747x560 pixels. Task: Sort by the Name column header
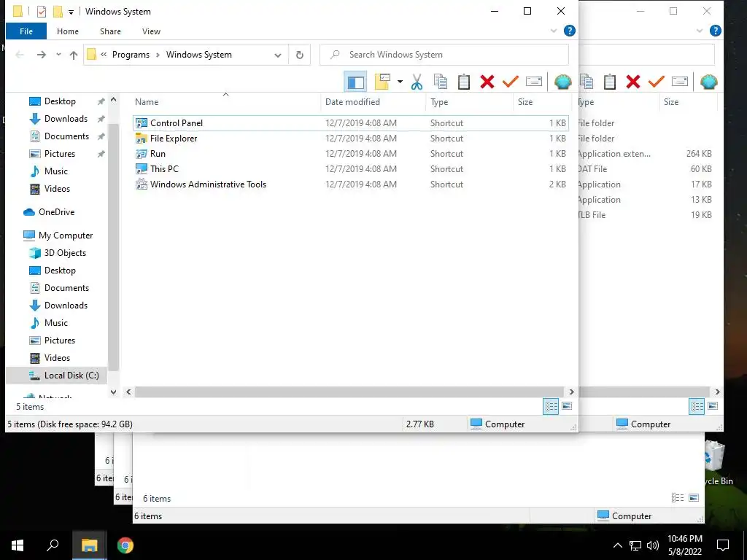(x=226, y=102)
